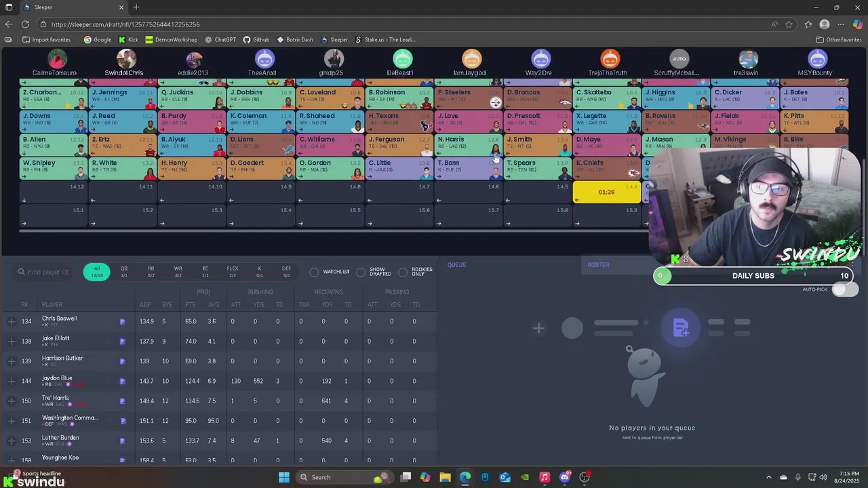Image resolution: width=868 pixels, height=488 pixels.
Task: Open Washington Commanders notes icon
Action: tap(122, 421)
